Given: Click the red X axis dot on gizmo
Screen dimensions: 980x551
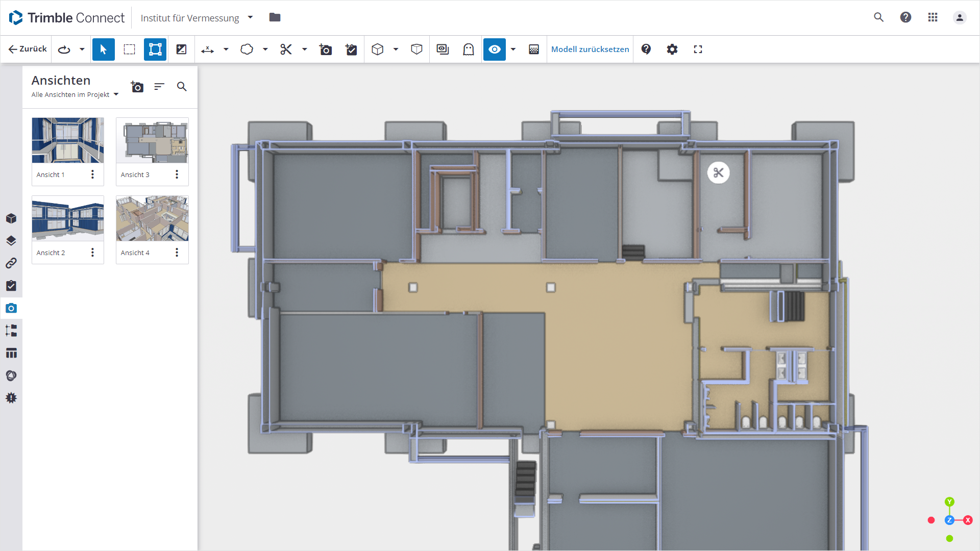Looking at the screenshot, I should (968, 520).
